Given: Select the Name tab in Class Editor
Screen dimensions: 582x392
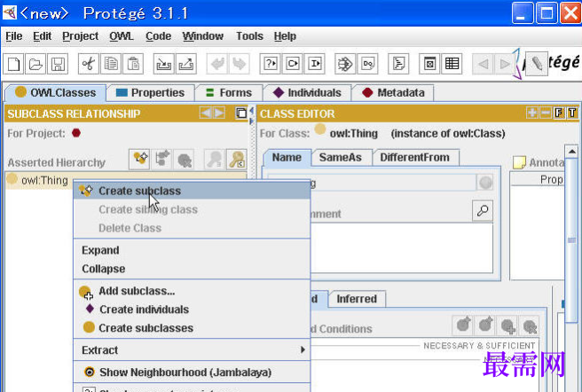Looking at the screenshot, I should coord(287,157).
